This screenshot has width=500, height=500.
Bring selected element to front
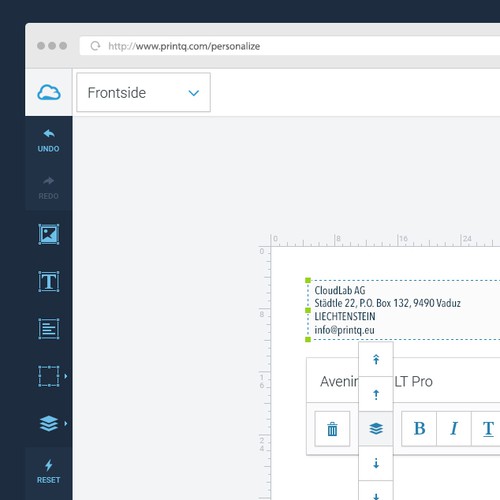point(376,359)
